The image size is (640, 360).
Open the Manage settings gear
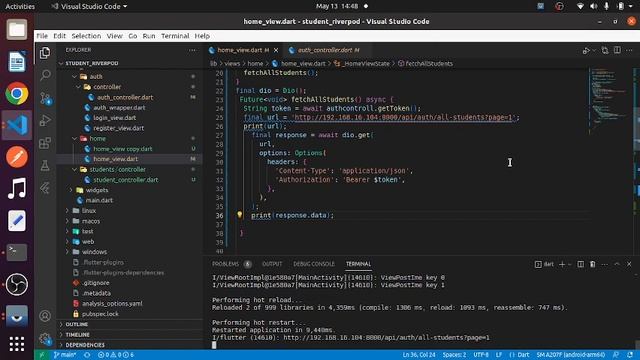[x=45, y=338]
